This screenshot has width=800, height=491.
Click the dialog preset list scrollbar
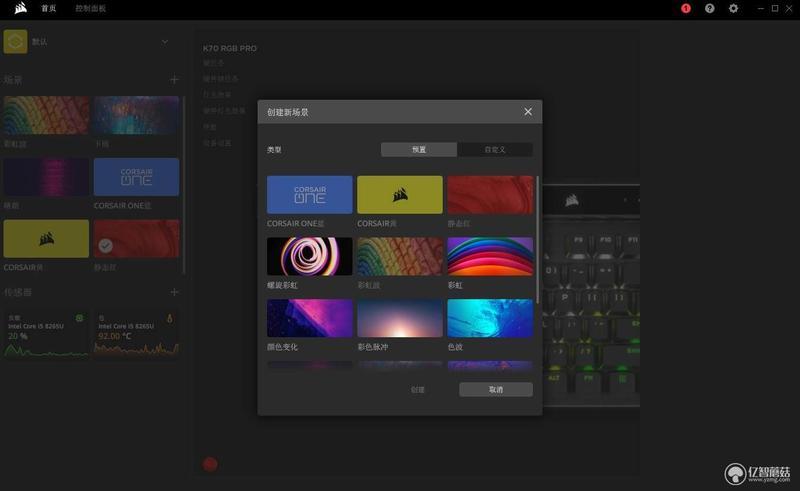[537, 239]
